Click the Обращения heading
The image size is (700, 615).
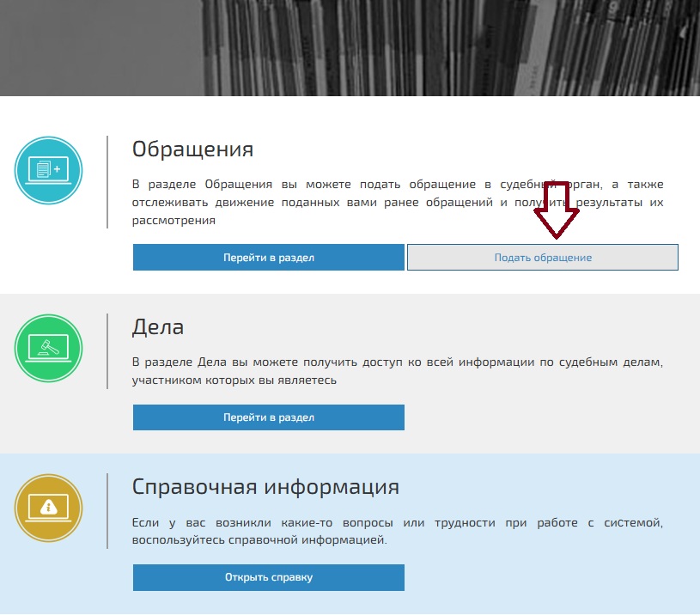tap(192, 149)
